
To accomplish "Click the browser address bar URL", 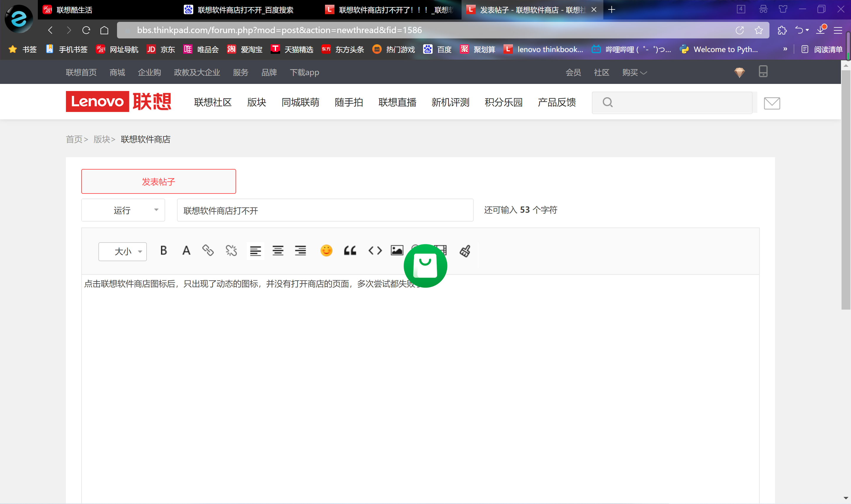I will tap(279, 30).
